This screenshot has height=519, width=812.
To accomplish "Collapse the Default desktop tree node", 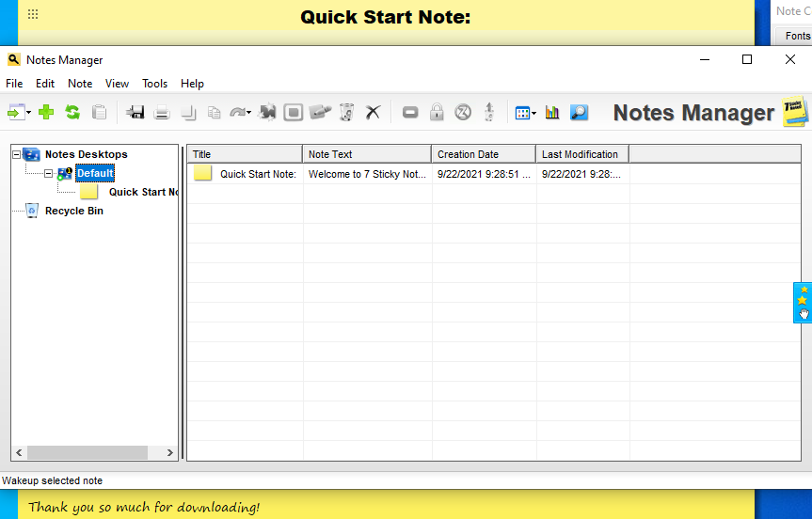I will (x=49, y=173).
